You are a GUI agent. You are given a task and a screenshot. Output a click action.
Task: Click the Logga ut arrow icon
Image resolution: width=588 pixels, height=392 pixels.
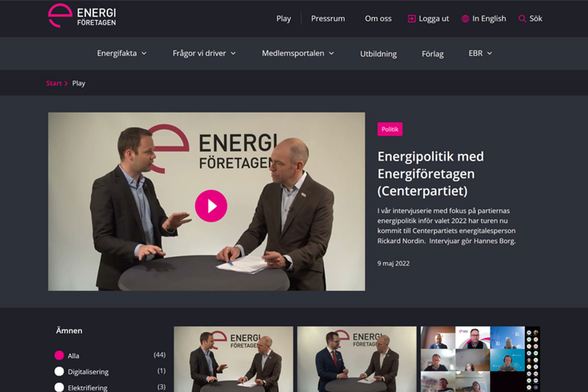tap(412, 18)
